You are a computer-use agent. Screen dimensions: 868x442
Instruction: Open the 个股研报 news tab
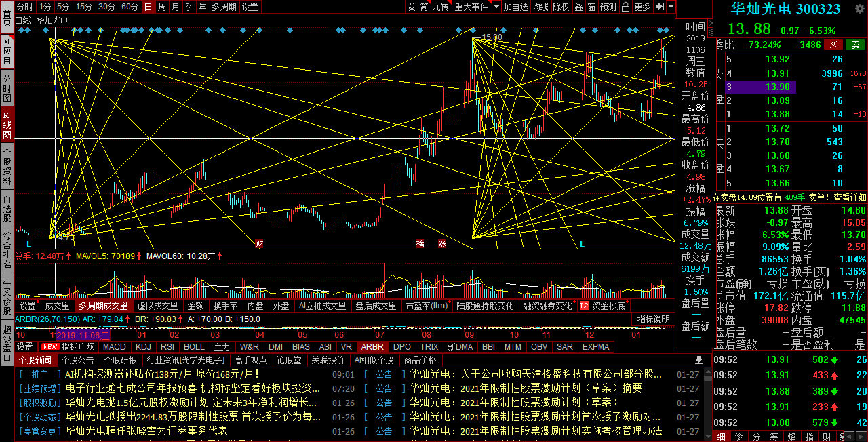coord(121,360)
